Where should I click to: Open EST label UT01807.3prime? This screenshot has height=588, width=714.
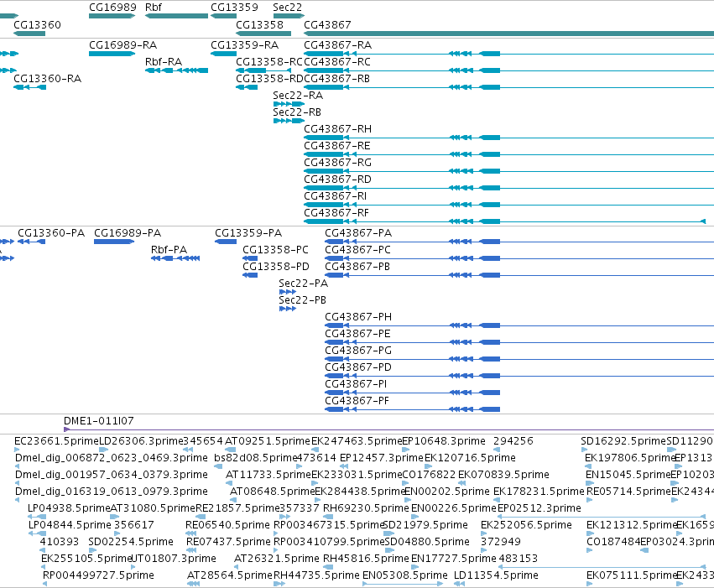tap(174, 559)
